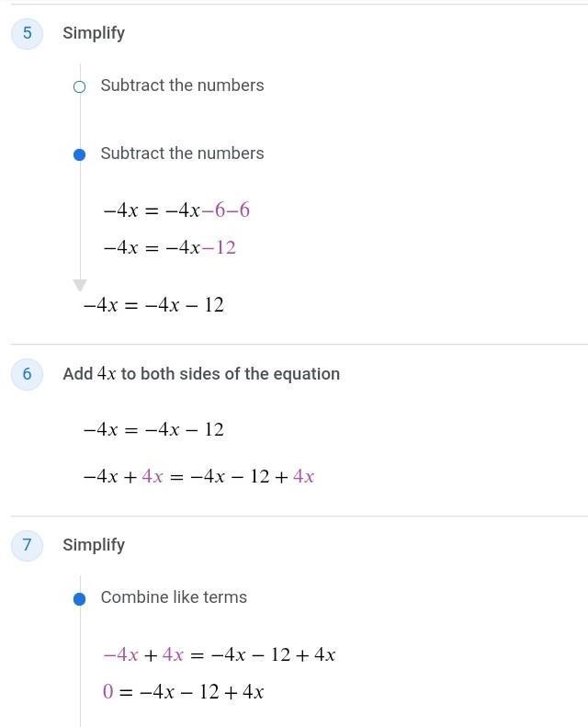Select the Simplify heading of step 5

[94, 33]
